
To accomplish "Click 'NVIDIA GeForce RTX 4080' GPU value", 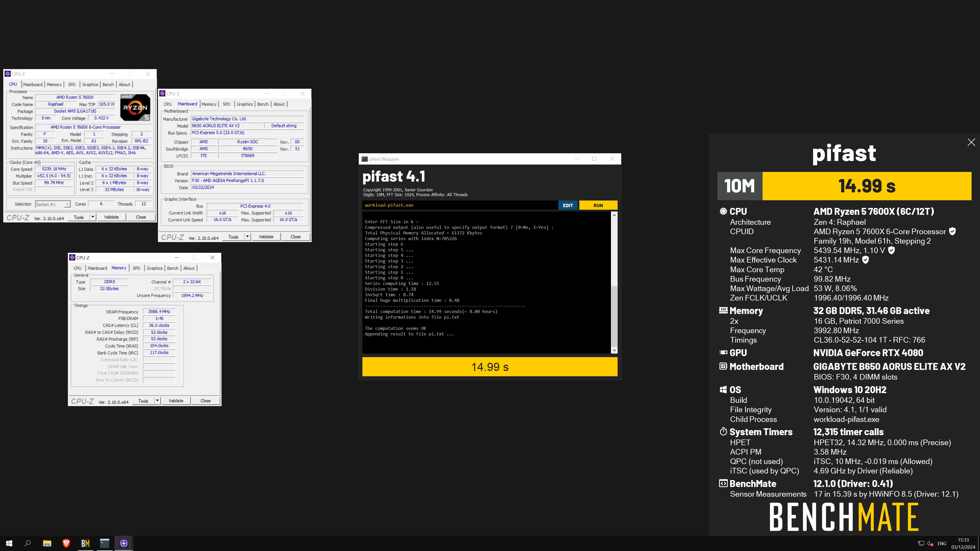I will (x=868, y=353).
